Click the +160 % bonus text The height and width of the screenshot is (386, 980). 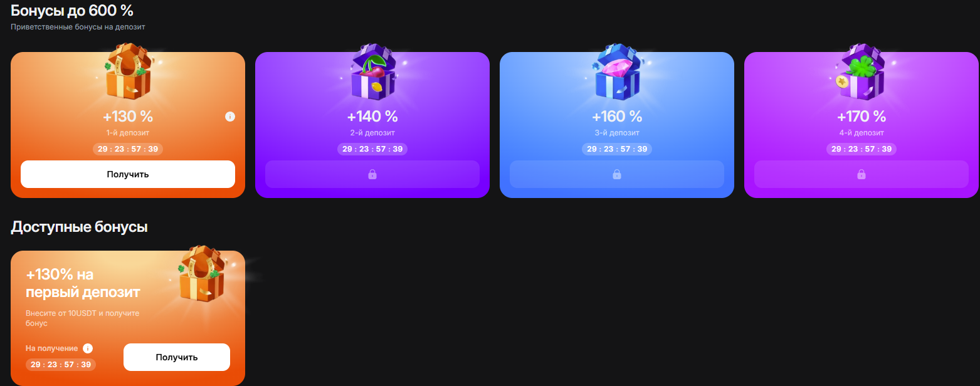pyautogui.click(x=617, y=117)
